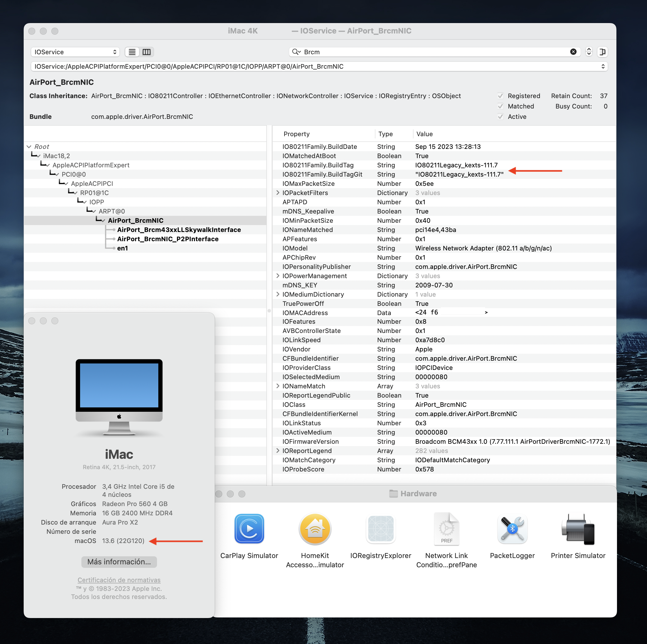Select the en1 tree item

pyautogui.click(x=122, y=248)
